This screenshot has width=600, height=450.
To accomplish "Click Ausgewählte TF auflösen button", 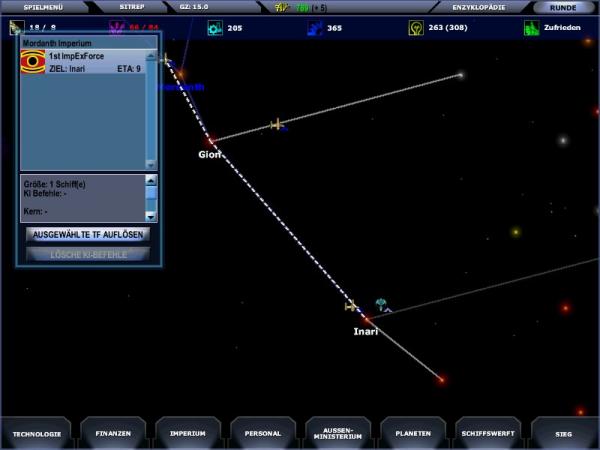I will [88, 234].
